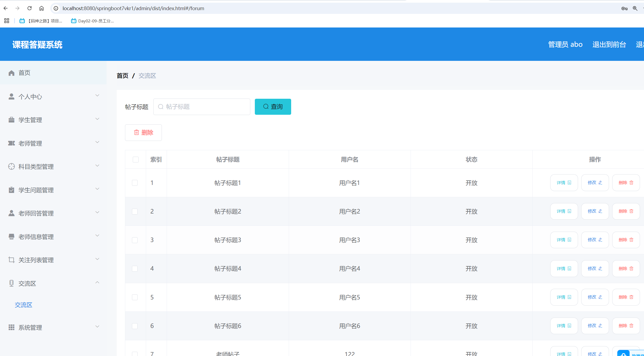Open the browser apps grid icon

[x=7, y=21]
